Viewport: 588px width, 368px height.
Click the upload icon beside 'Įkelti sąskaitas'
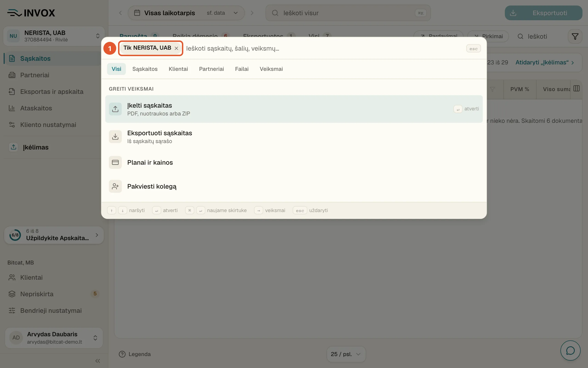pyautogui.click(x=115, y=109)
